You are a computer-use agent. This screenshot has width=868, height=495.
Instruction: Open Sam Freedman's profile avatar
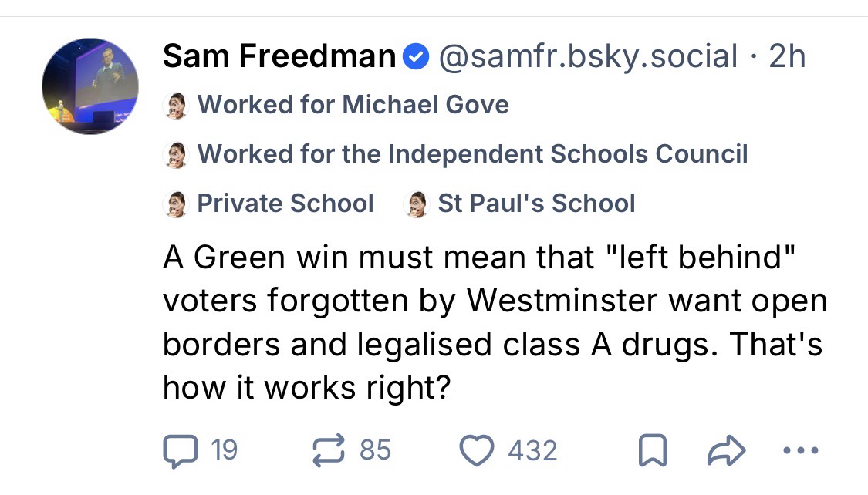tap(90, 86)
